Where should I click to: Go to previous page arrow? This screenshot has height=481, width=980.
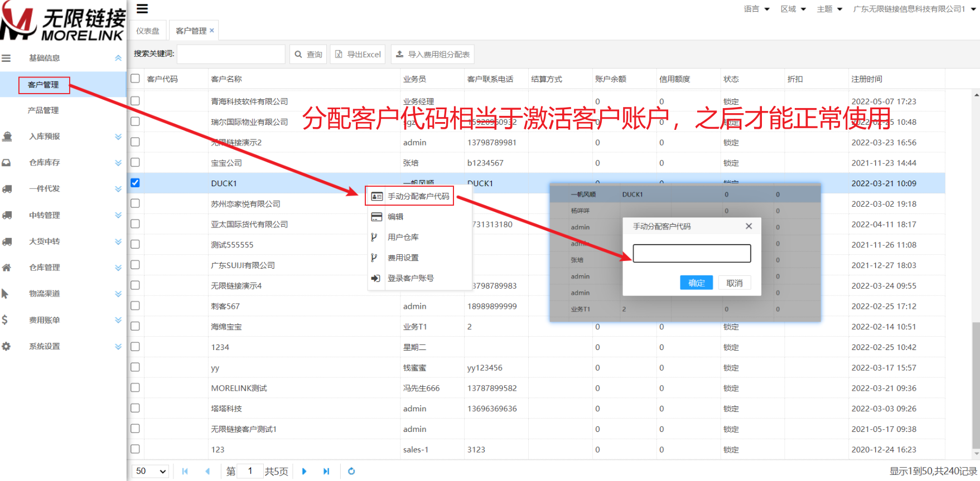[x=207, y=471]
